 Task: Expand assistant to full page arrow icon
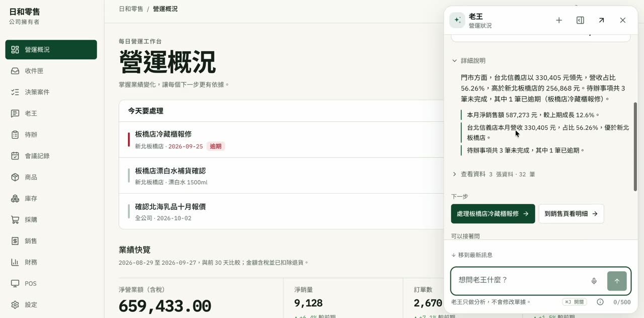601,20
